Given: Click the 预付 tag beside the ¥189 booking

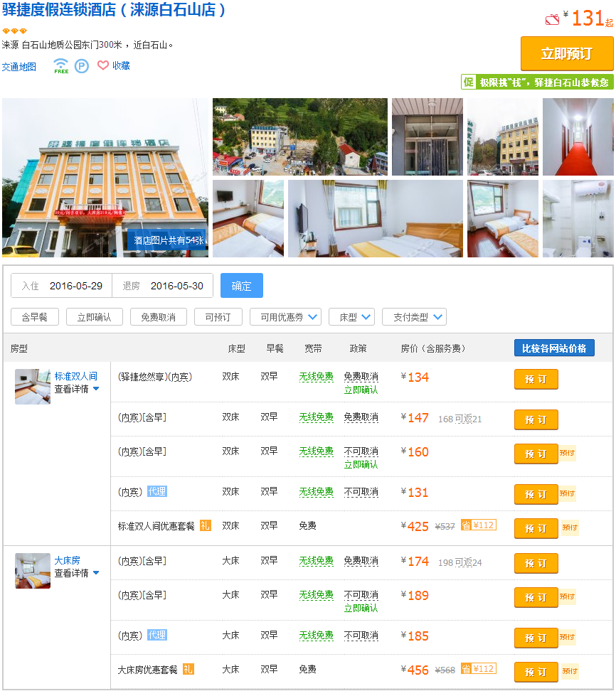Looking at the screenshot, I should [567, 596].
